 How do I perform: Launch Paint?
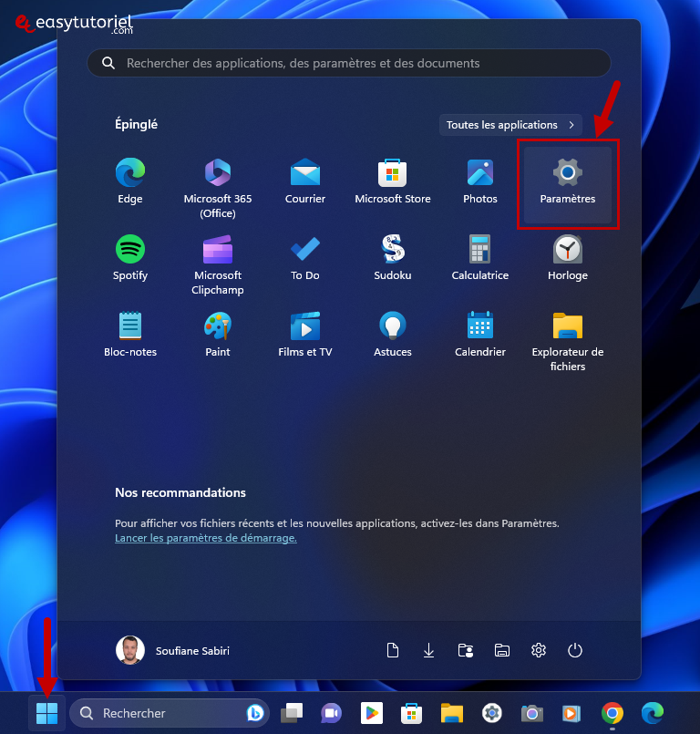pos(218,335)
